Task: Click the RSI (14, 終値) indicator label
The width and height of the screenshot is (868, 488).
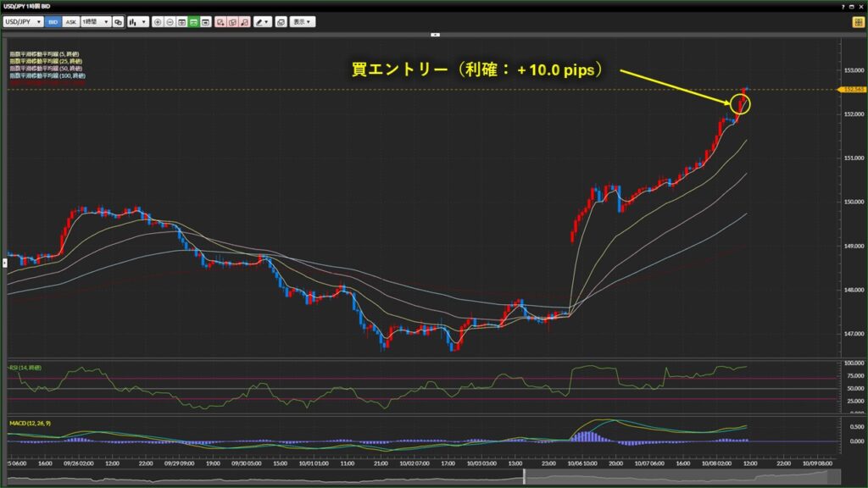Action: coord(25,368)
